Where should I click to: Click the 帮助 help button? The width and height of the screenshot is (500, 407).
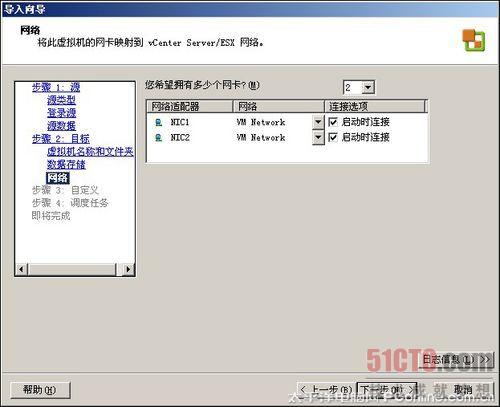(40, 389)
